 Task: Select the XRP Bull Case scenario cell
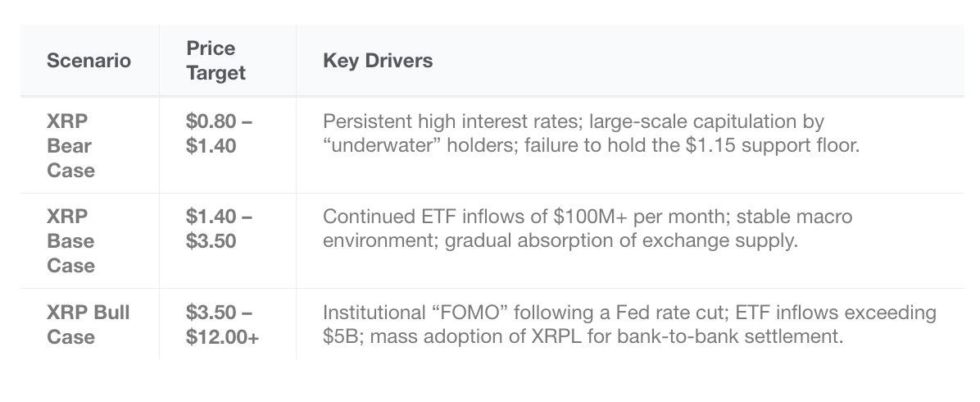88,324
